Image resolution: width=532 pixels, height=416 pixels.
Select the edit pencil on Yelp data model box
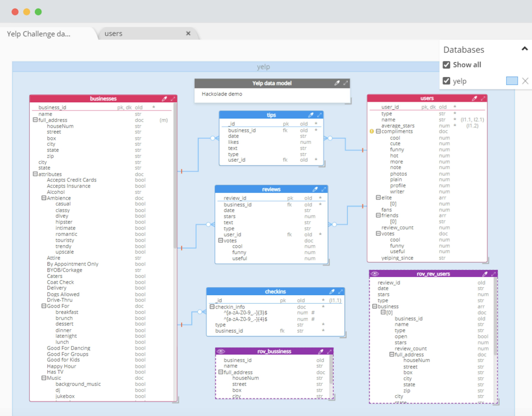[x=337, y=83]
